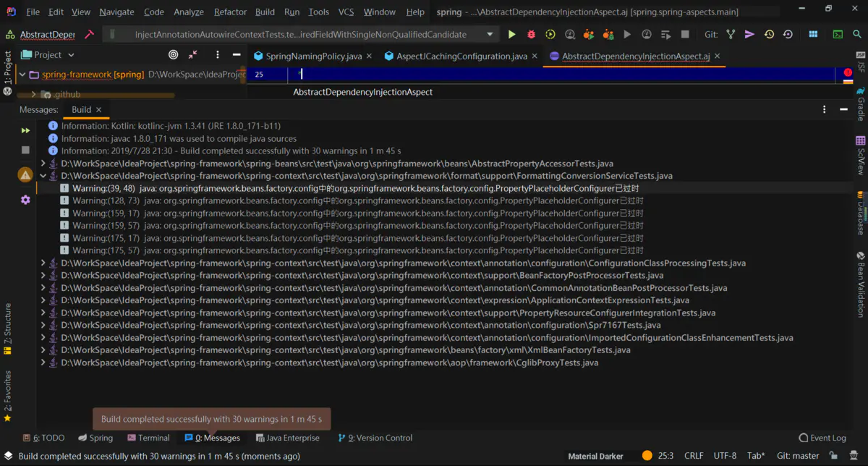
Task: Open the 6: TODO tool window
Action: coord(43,438)
